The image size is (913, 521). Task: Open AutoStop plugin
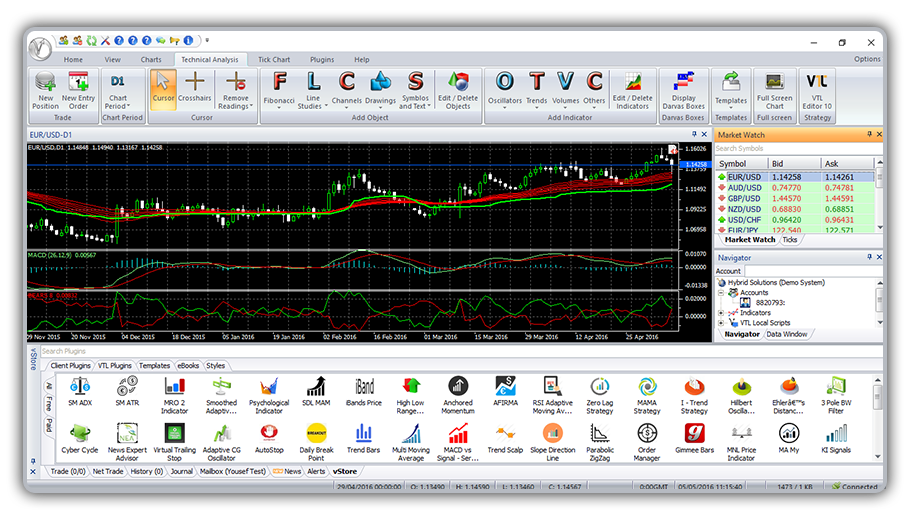pos(268,439)
